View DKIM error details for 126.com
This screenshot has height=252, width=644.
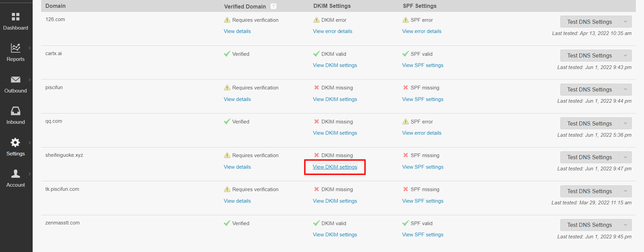333,31
